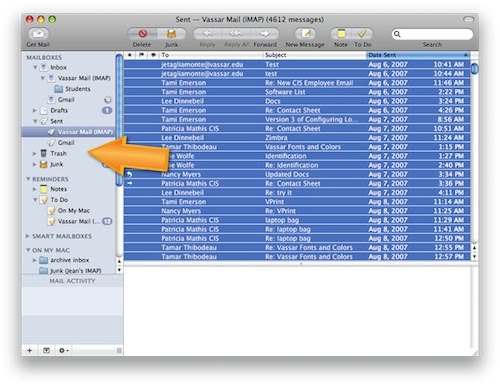Open the archive inbox folder
This screenshot has width=500, height=386.
(70, 260)
